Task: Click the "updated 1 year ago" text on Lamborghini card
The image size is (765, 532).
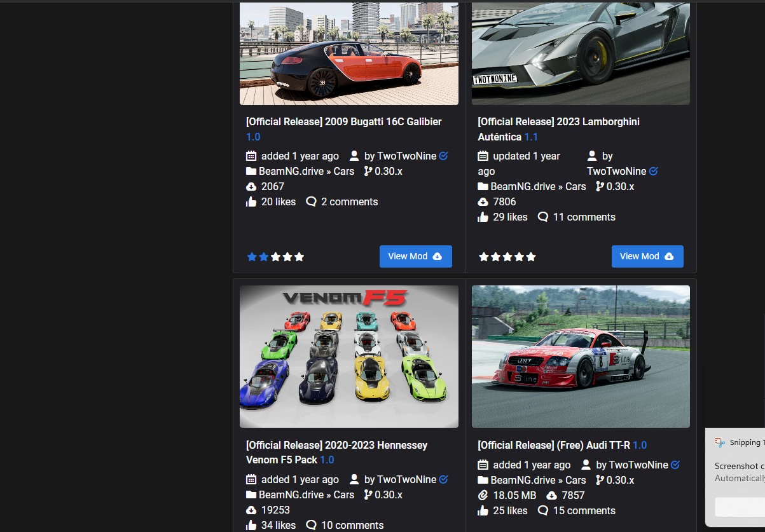Action: tap(519, 163)
